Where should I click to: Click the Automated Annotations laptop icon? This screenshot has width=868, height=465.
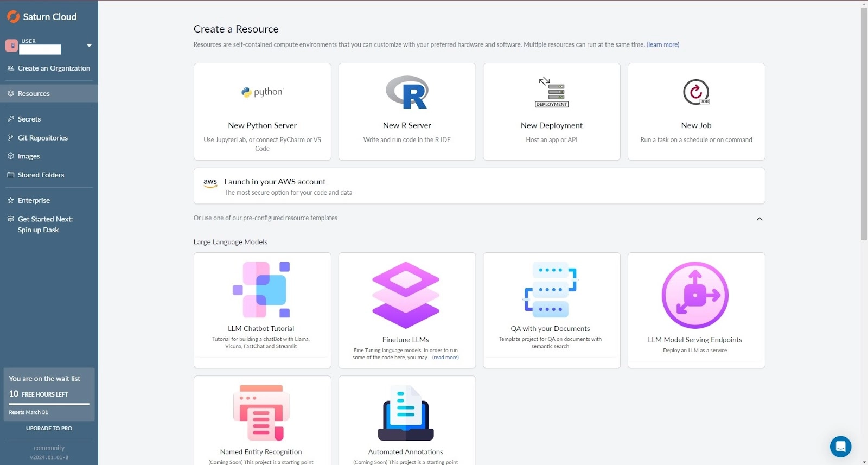pyautogui.click(x=406, y=413)
